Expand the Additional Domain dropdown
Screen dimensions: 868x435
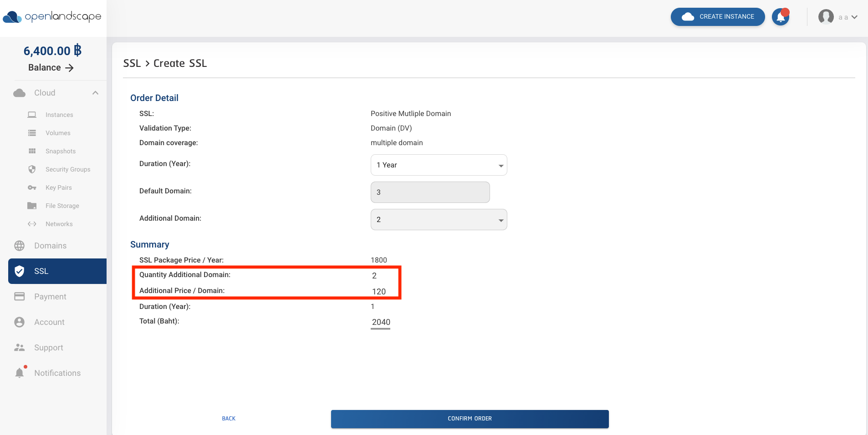click(438, 219)
